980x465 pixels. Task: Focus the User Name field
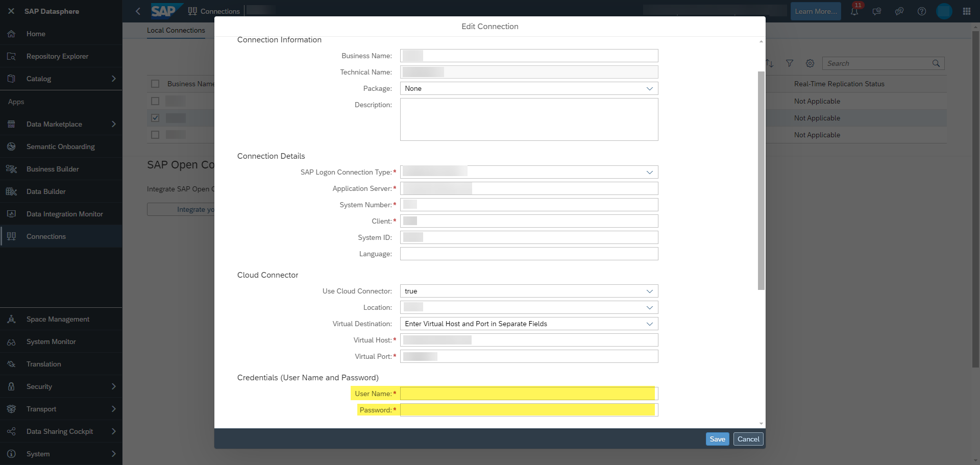click(x=529, y=394)
